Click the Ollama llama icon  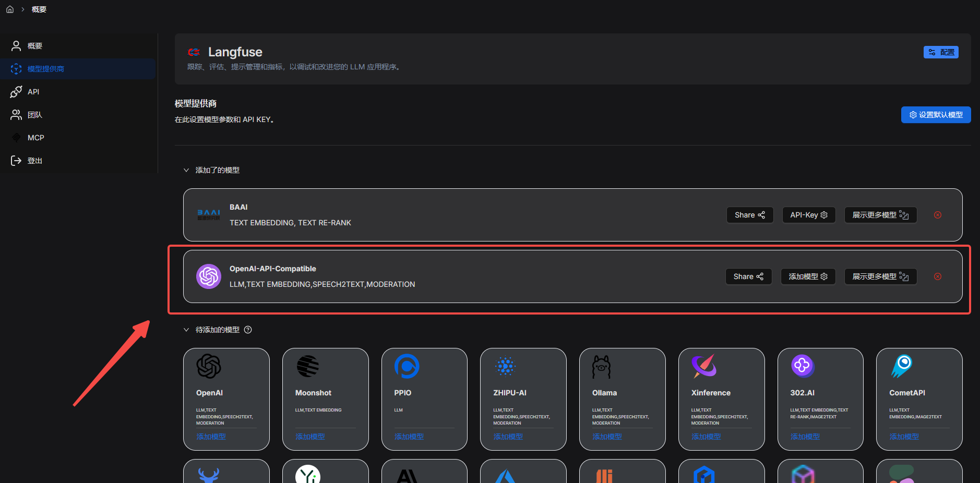pos(601,367)
